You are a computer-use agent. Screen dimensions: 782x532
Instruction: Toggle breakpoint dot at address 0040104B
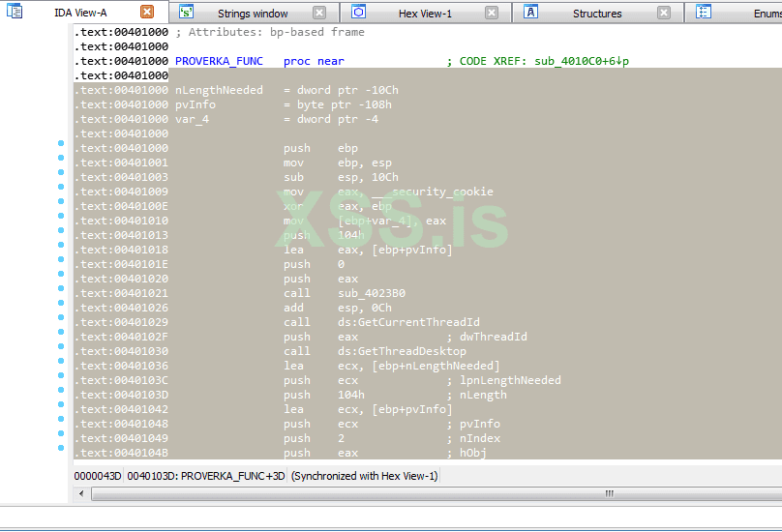coord(61,448)
